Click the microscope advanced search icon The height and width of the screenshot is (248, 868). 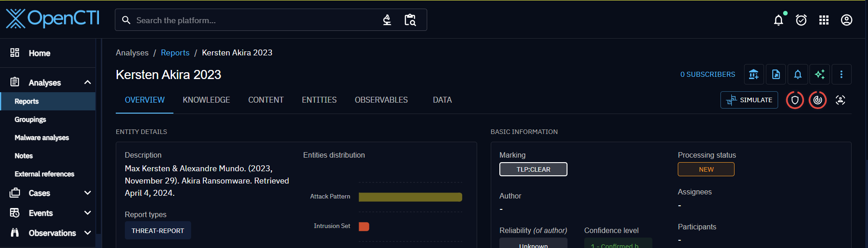click(x=387, y=20)
